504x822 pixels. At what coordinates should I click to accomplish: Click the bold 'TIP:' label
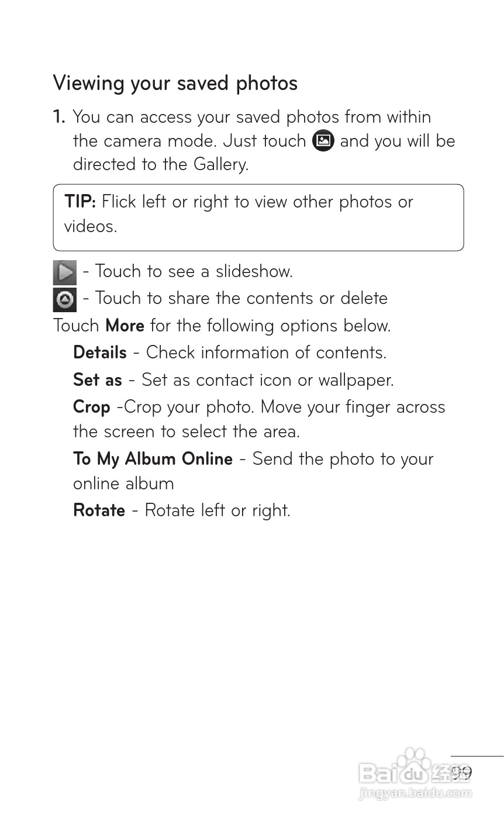pyautogui.click(x=80, y=202)
